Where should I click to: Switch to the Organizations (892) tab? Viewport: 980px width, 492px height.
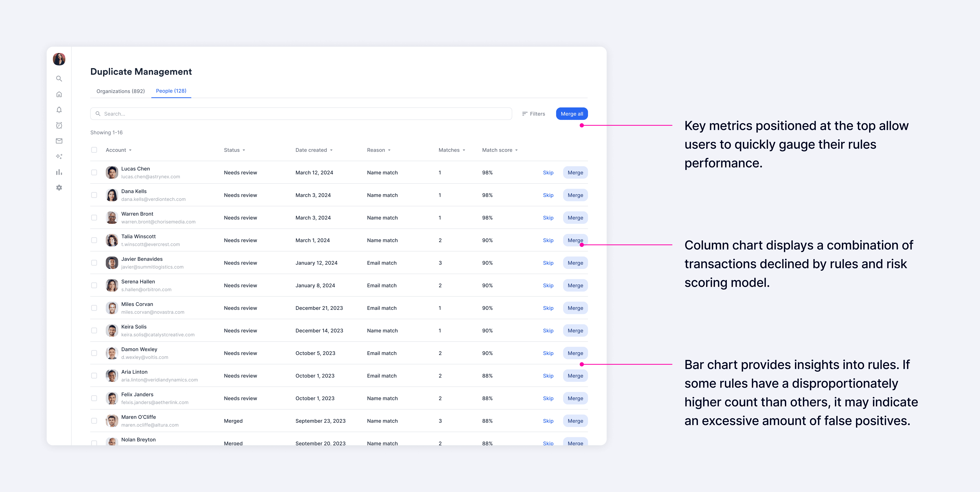pos(121,91)
